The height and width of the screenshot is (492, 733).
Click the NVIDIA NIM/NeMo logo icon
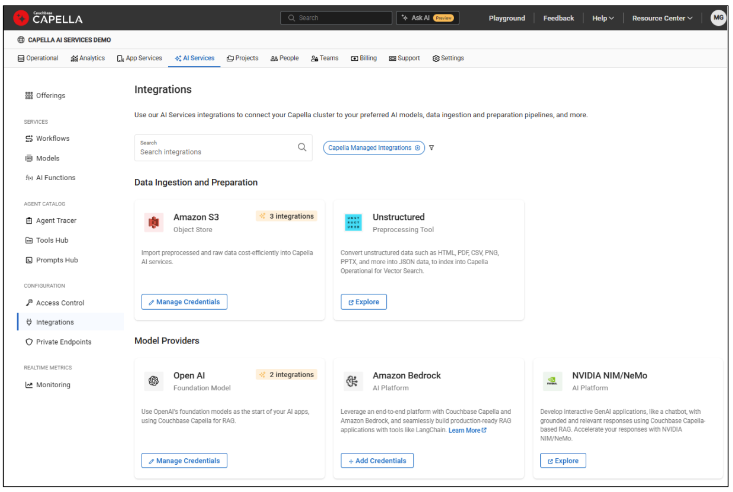pyautogui.click(x=552, y=381)
